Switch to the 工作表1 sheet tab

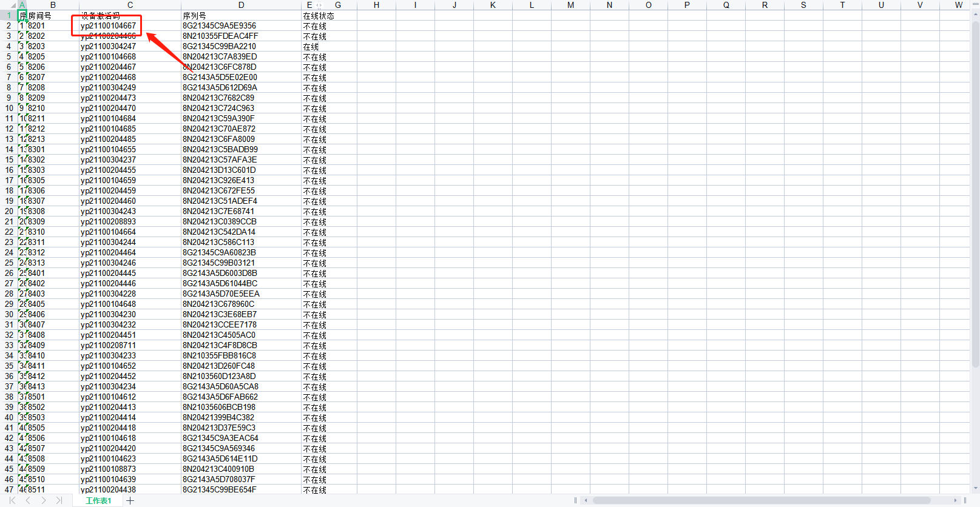point(98,500)
